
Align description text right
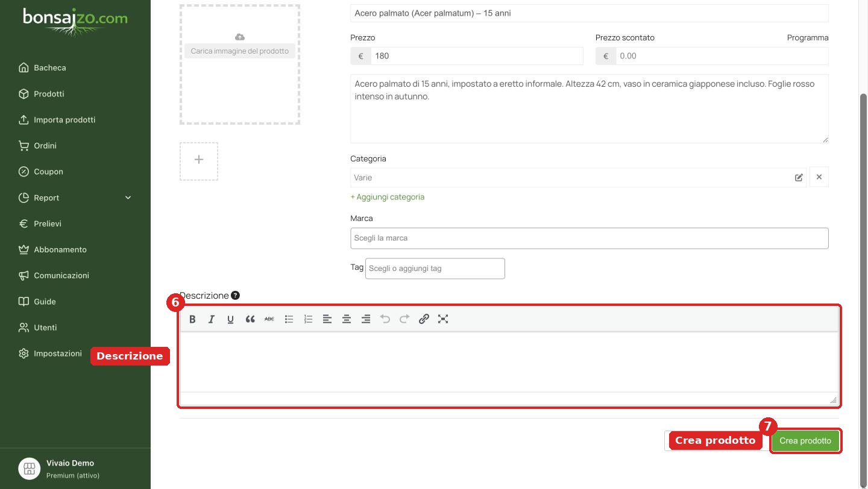(x=366, y=319)
